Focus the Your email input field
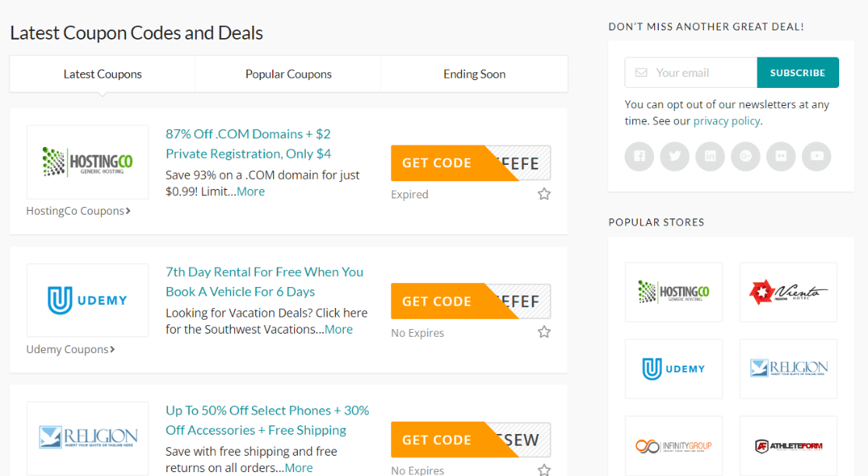This screenshot has width=868, height=476. [x=700, y=73]
